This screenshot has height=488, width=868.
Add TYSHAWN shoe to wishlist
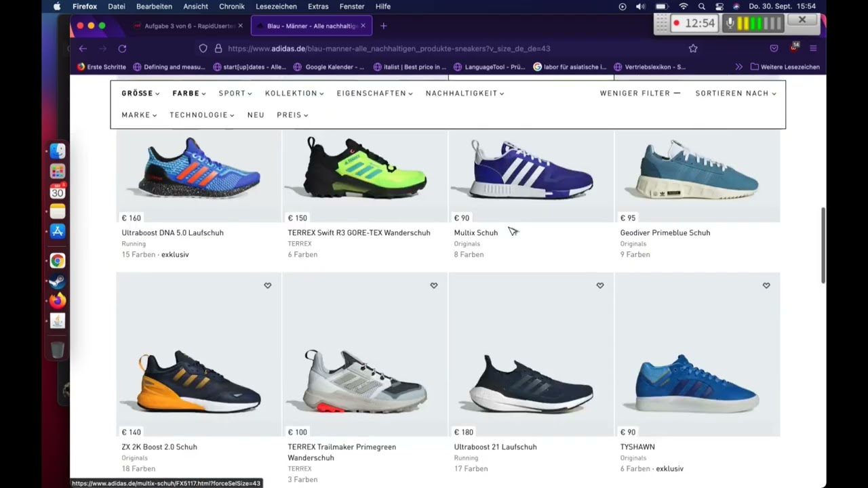tap(766, 285)
